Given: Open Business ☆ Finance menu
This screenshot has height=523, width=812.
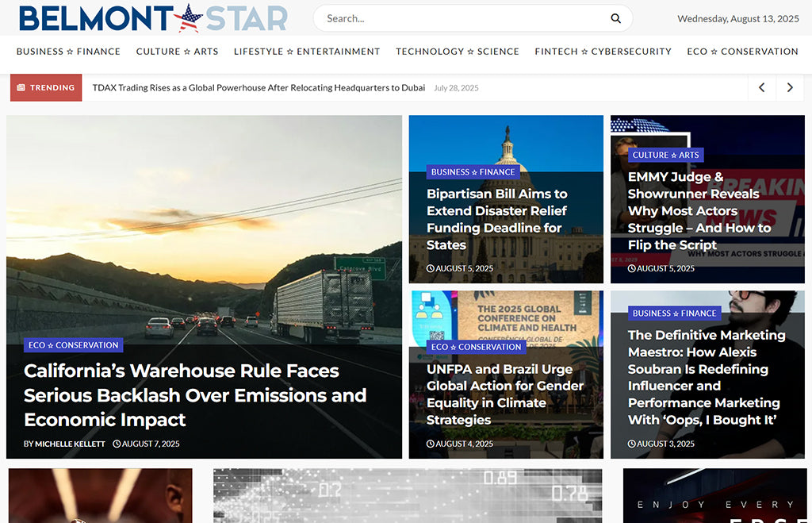Looking at the screenshot, I should coord(68,52).
